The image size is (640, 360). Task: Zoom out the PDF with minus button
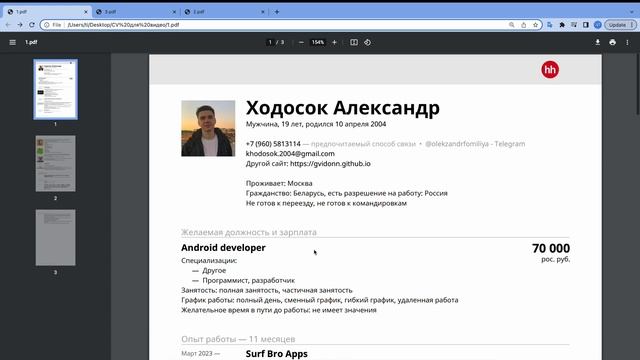point(301,42)
